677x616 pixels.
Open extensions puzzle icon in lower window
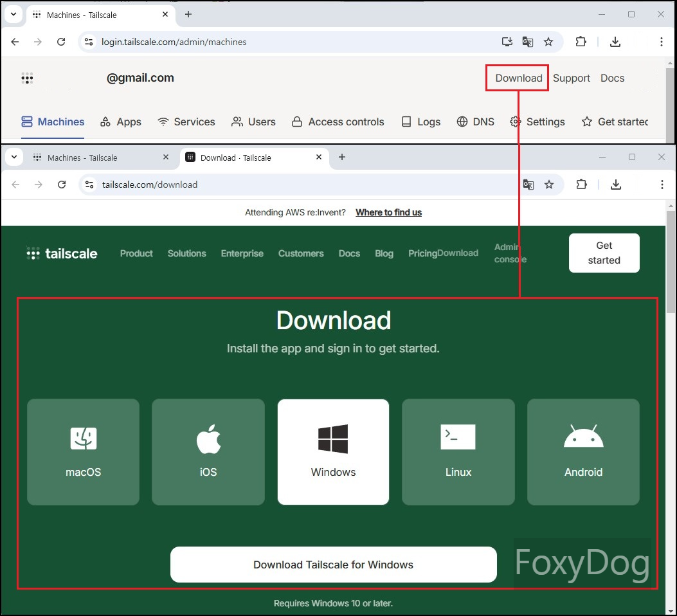(x=582, y=185)
